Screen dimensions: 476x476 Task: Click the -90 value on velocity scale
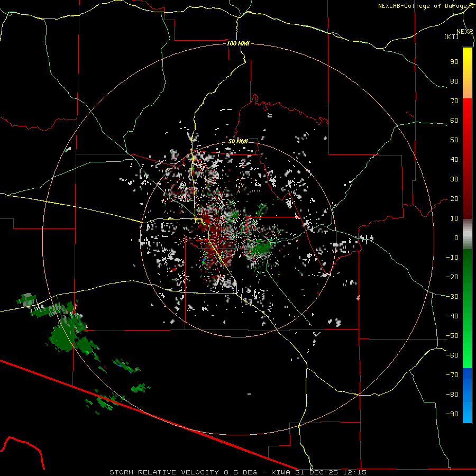[x=452, y=414]
